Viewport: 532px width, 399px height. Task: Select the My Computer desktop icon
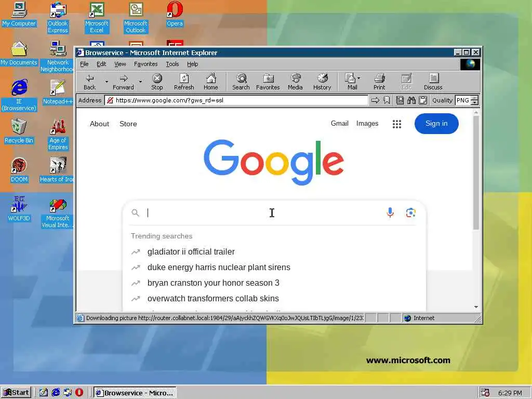click(19, 14)
